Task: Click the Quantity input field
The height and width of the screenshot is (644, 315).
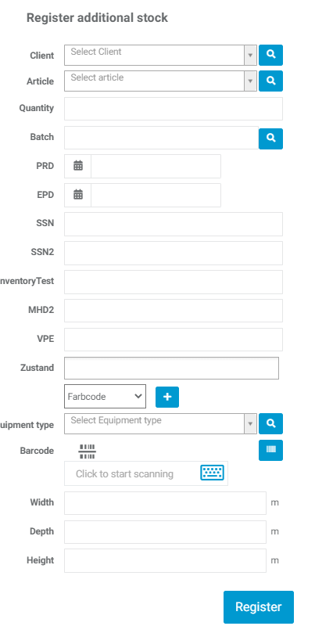Action: (x=174, y=109)
